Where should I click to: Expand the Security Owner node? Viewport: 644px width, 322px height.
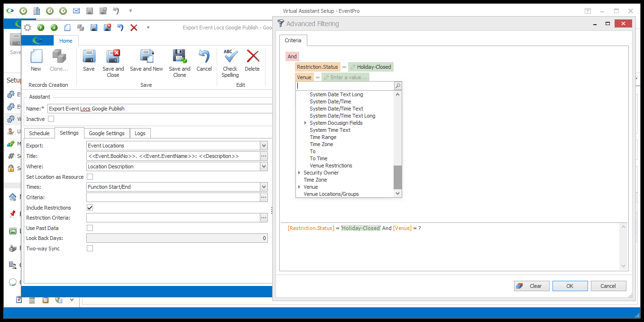coord(299,173)
